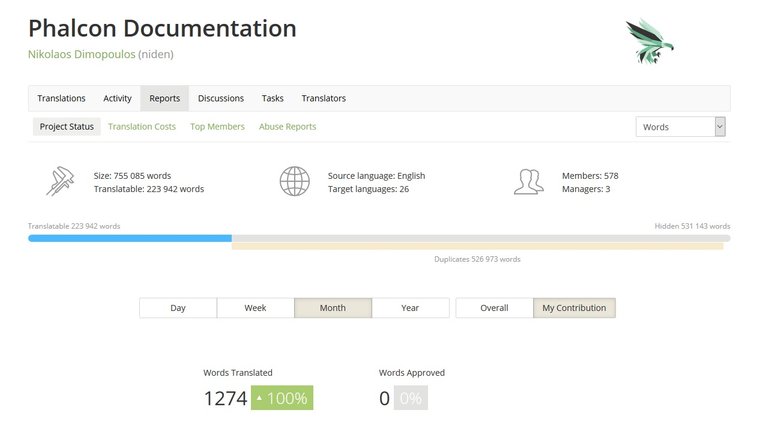Open the Tasks tab

[272, 98]
